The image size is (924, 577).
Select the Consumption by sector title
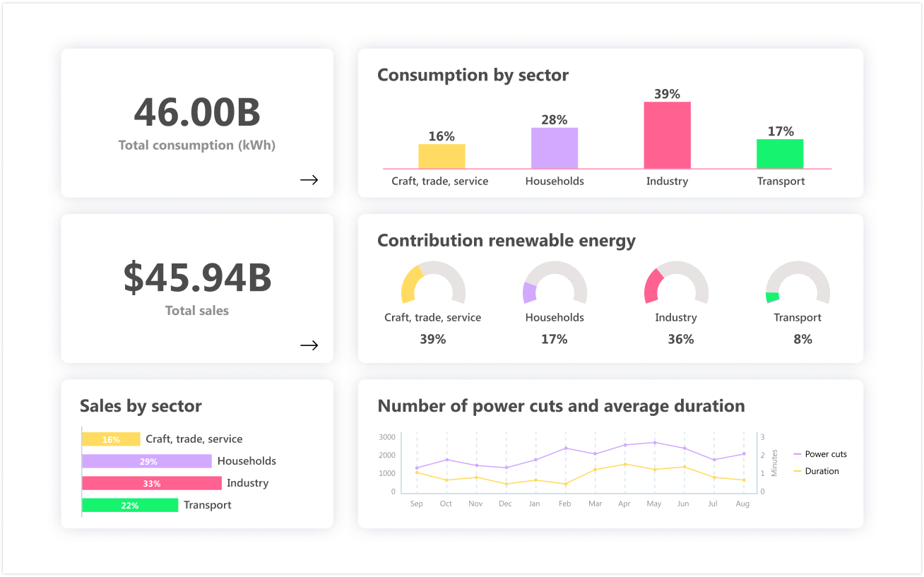(473, 75)
